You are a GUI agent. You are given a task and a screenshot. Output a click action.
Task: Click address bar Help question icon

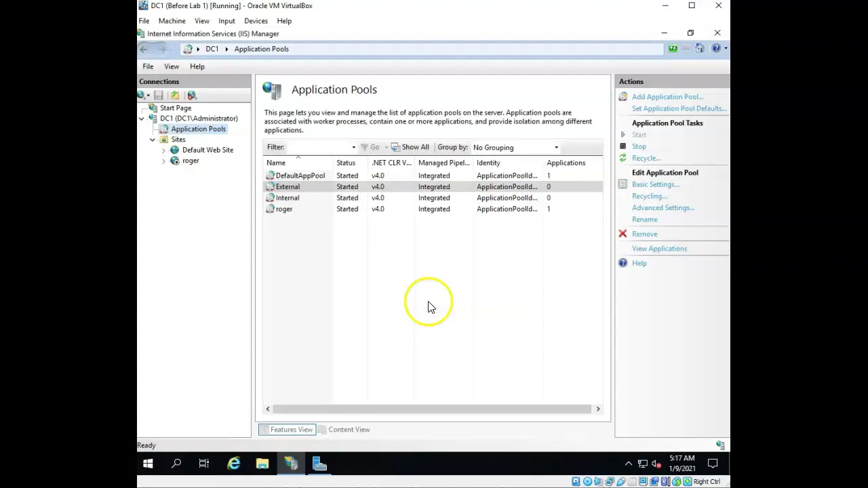tap(716, 49)
